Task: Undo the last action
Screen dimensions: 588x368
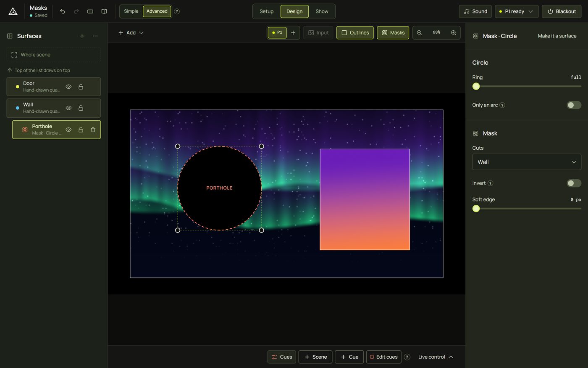Action: click(63, 11)
